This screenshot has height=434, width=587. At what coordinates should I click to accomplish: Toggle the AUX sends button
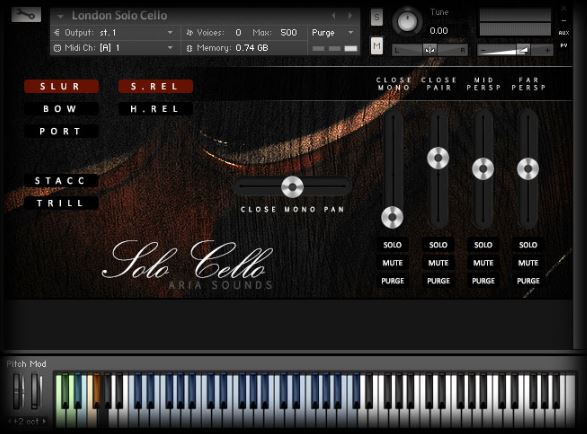564,33
